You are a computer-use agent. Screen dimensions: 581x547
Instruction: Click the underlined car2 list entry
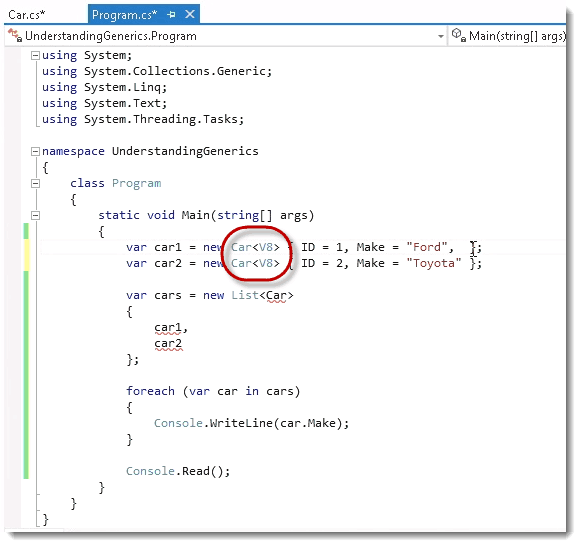pos(168,344)
